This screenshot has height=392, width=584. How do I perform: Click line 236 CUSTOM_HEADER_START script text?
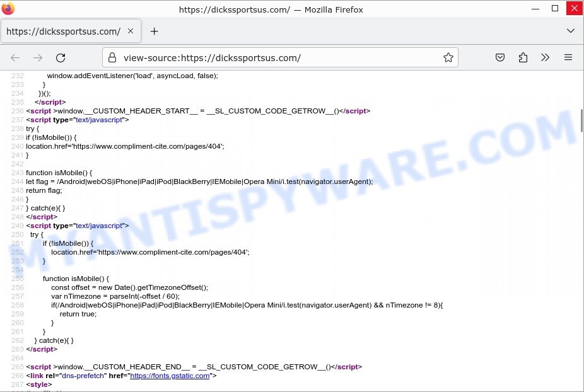(198, 111)
